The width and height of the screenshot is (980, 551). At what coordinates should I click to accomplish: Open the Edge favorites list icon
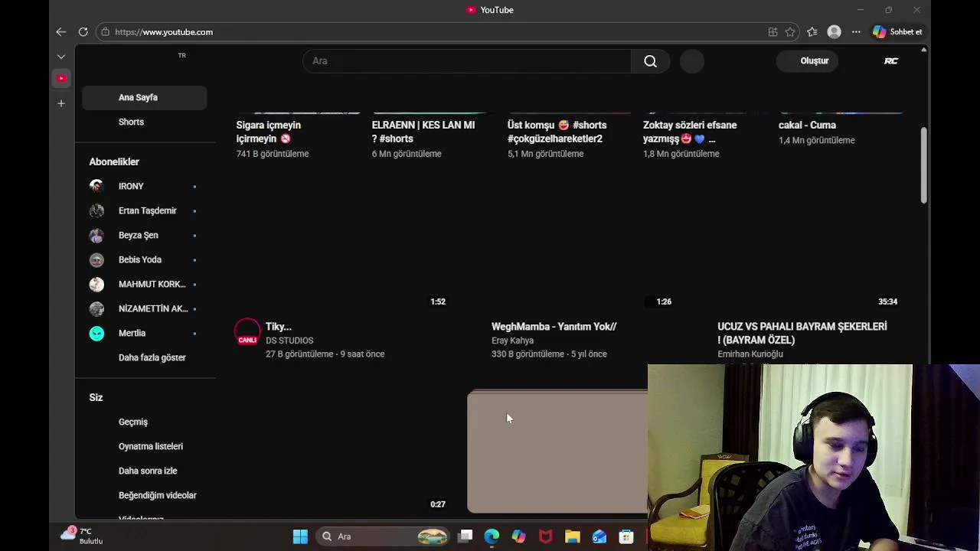tap(812, 32)
